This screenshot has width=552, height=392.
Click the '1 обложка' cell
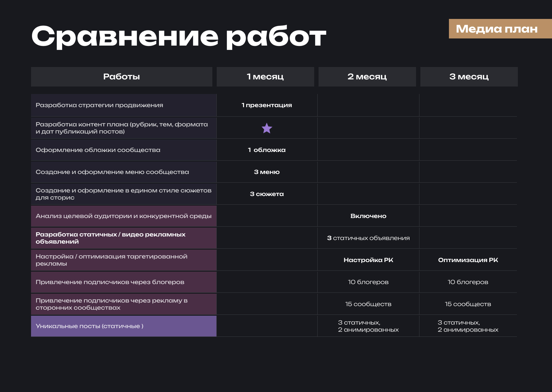(x=267, y=150)
